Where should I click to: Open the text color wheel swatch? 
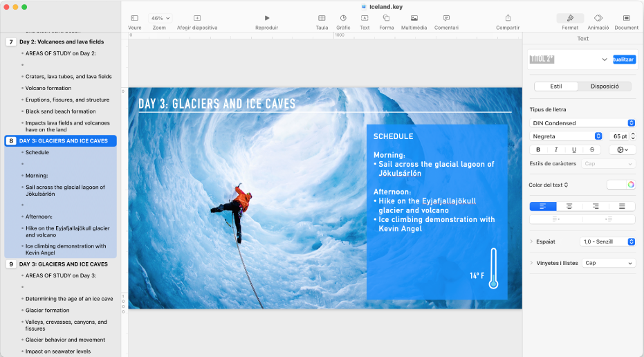click(630, 185)
